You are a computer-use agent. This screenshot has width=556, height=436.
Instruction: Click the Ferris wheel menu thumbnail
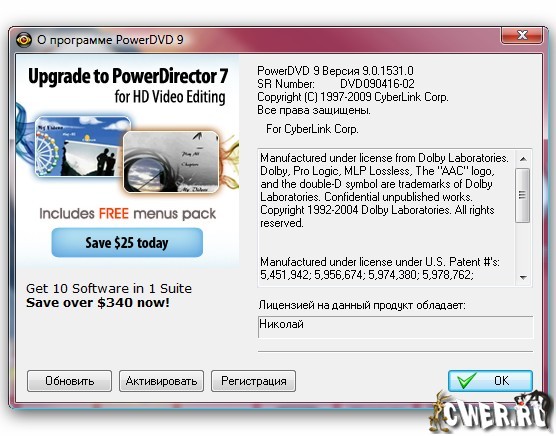point(82,146)
